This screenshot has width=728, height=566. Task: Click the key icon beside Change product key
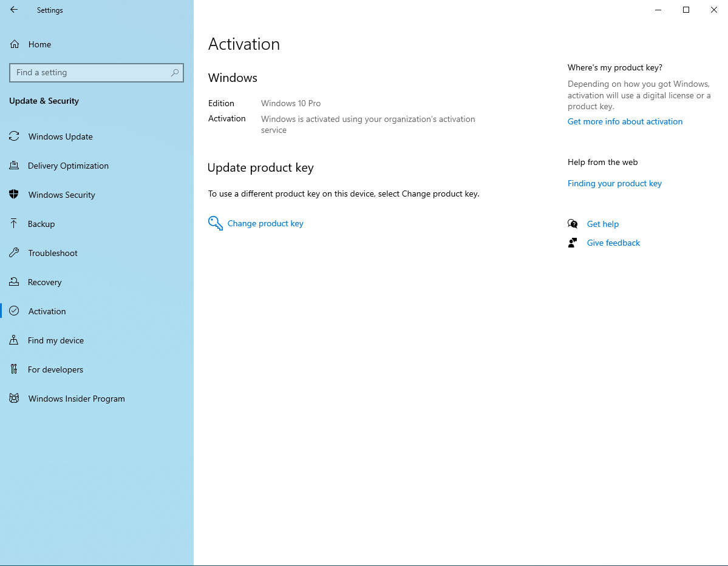pyautogui.click(x=216, y=223)
